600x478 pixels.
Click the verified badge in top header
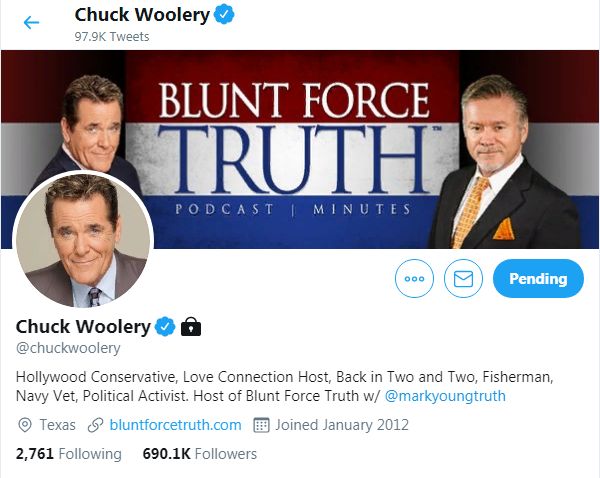pos(224,15)
